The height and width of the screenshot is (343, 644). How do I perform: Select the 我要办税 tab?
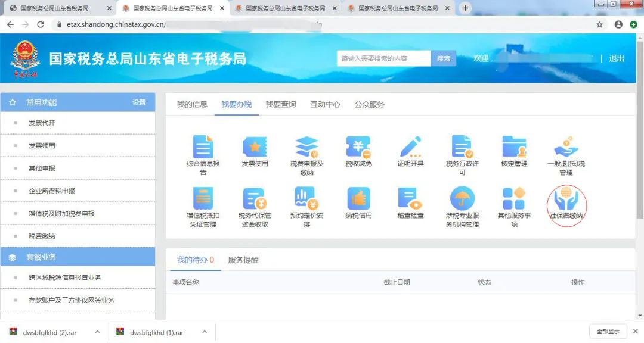click(x=237, y=104)
